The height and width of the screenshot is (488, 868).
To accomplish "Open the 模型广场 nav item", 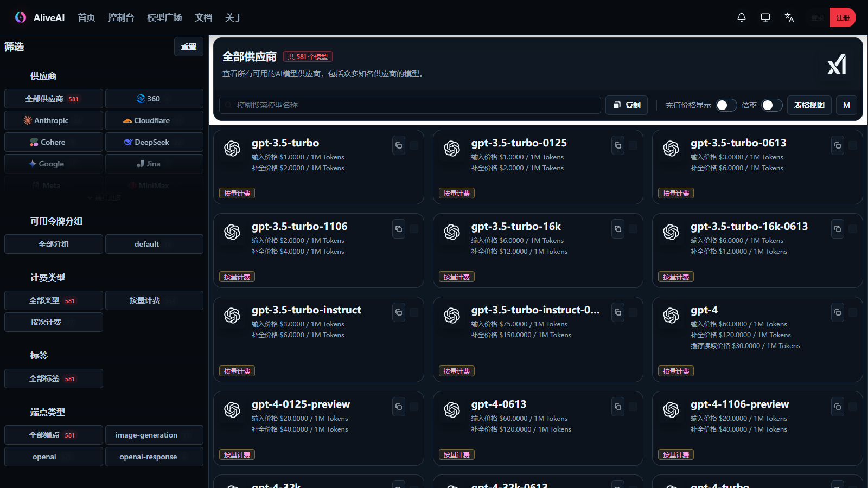I will pos(164,17).
